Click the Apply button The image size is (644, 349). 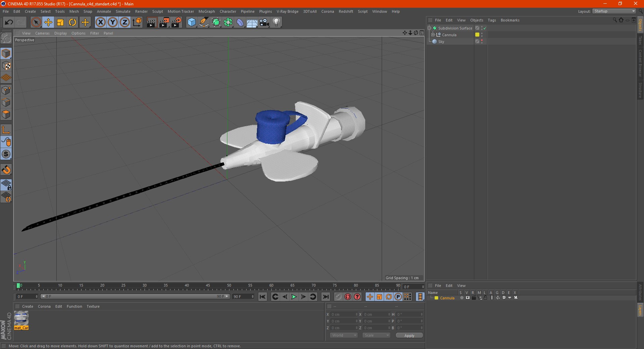tap(409, 335)
